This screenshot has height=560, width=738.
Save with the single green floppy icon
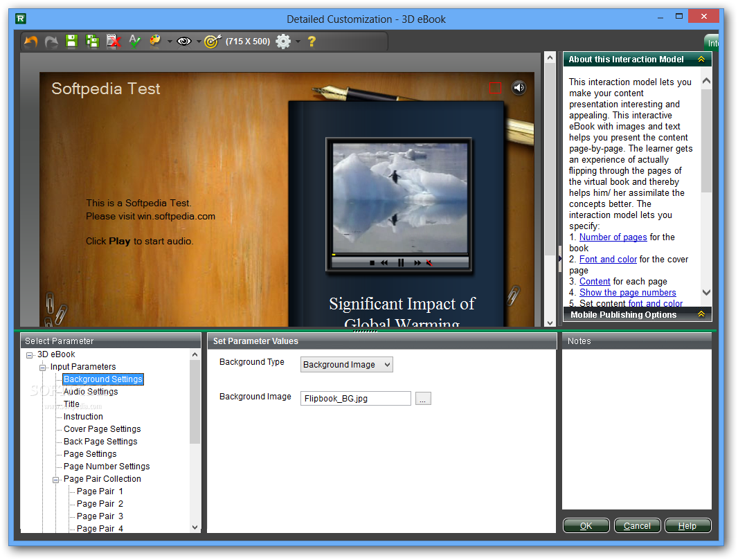pyautogui.click(x=71, y=41)
